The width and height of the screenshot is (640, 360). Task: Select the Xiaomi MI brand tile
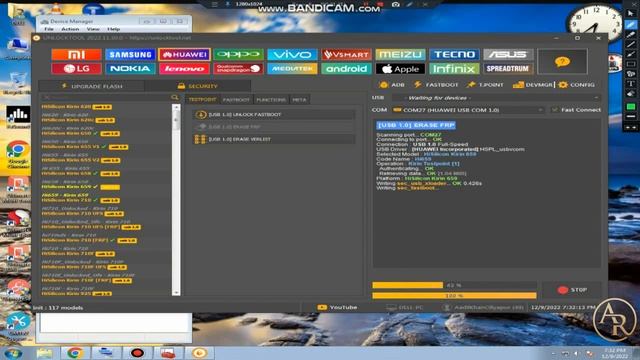point(76,54)
